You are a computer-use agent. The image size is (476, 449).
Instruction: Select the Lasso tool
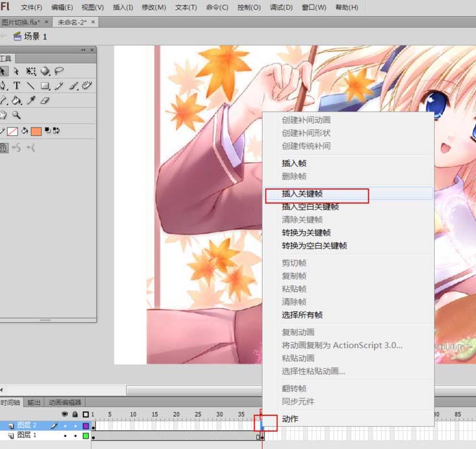tap(59, 71)
